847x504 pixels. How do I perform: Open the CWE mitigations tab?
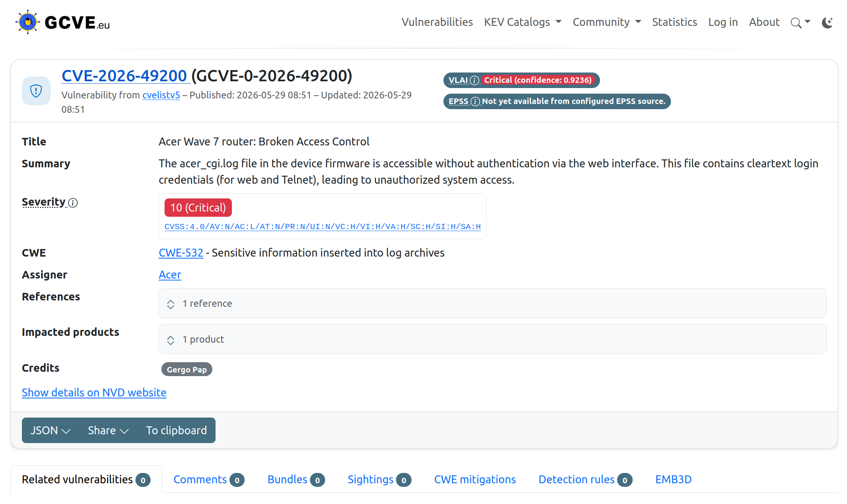click(x=475, y=479)
